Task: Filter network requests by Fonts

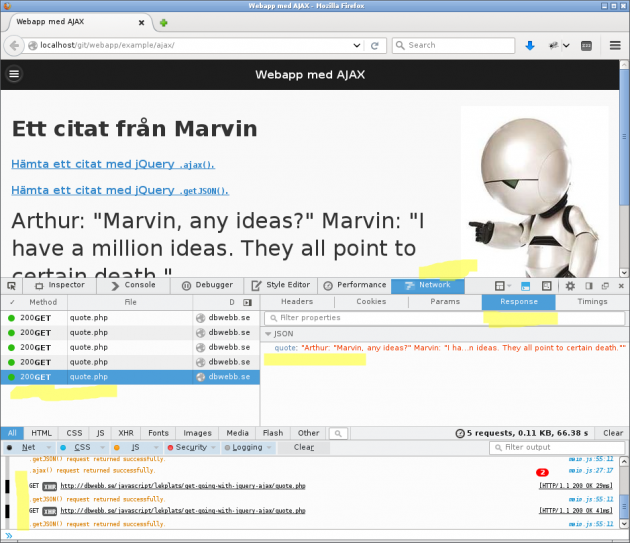Action: pos(158,433)
